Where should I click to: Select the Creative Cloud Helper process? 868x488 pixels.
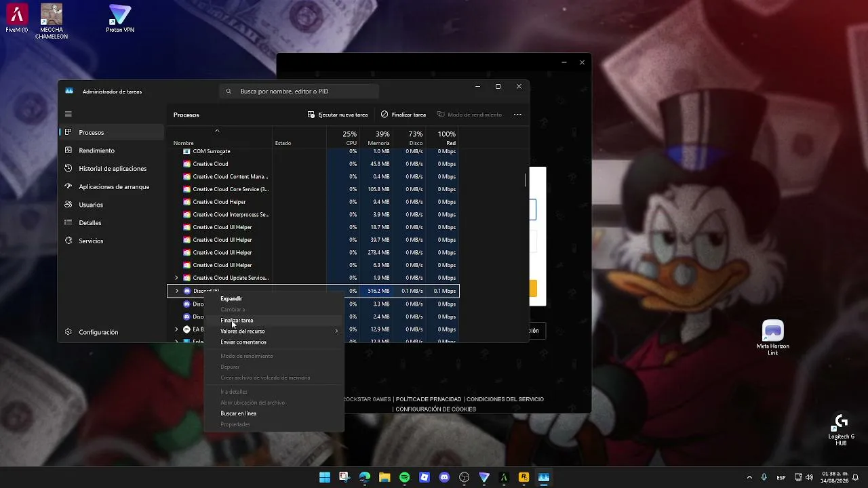(313, 202)
